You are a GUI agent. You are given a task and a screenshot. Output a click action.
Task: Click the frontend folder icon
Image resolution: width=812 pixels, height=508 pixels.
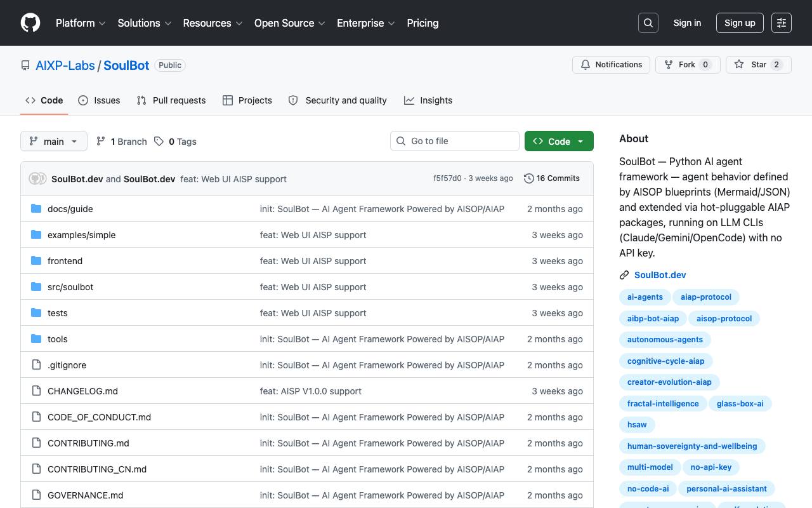point(36,261)
